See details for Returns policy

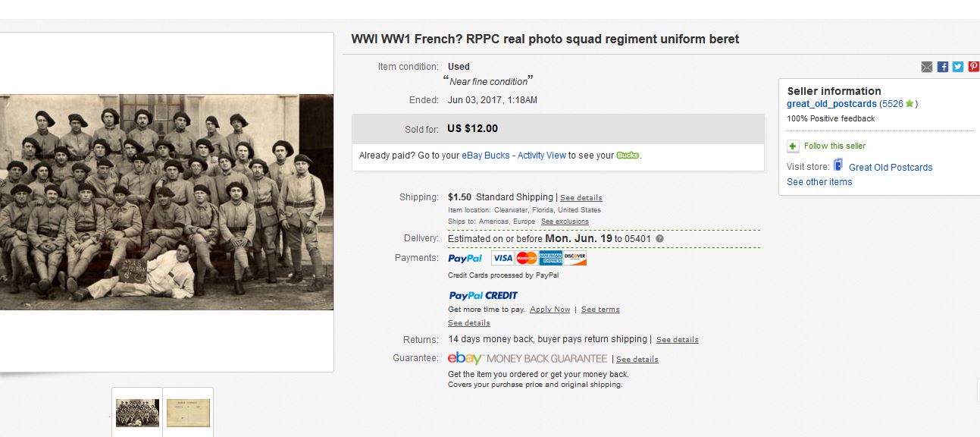(677, 340)
